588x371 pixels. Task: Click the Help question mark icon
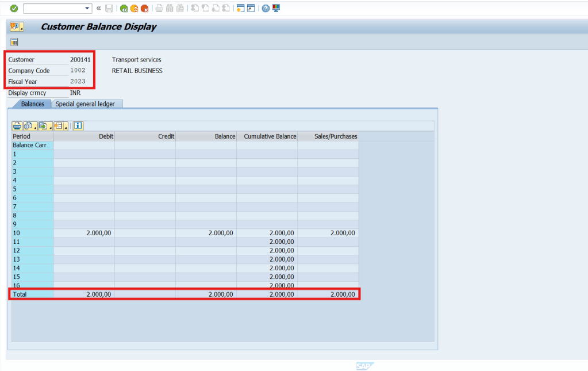tap(264, 8)
